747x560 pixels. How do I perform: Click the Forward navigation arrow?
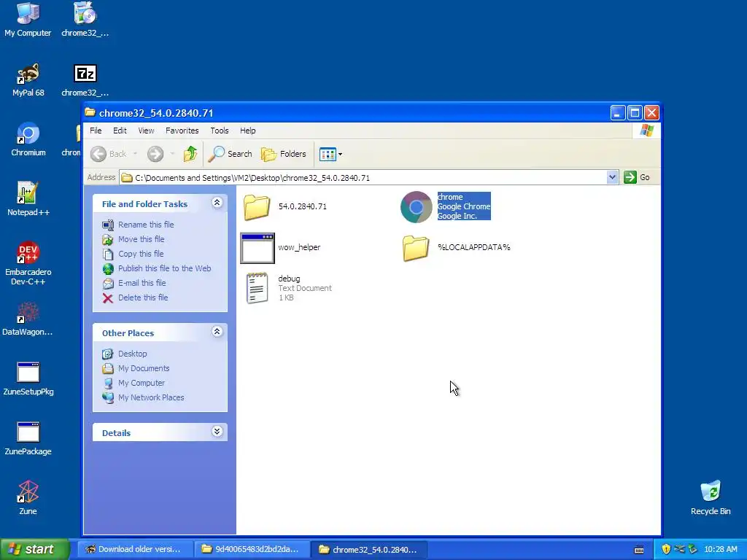(155, 154)
